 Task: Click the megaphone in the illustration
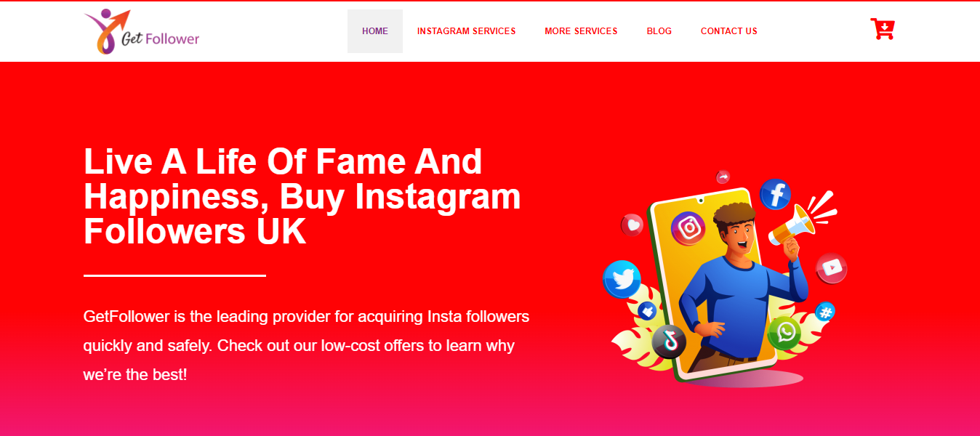794,224
